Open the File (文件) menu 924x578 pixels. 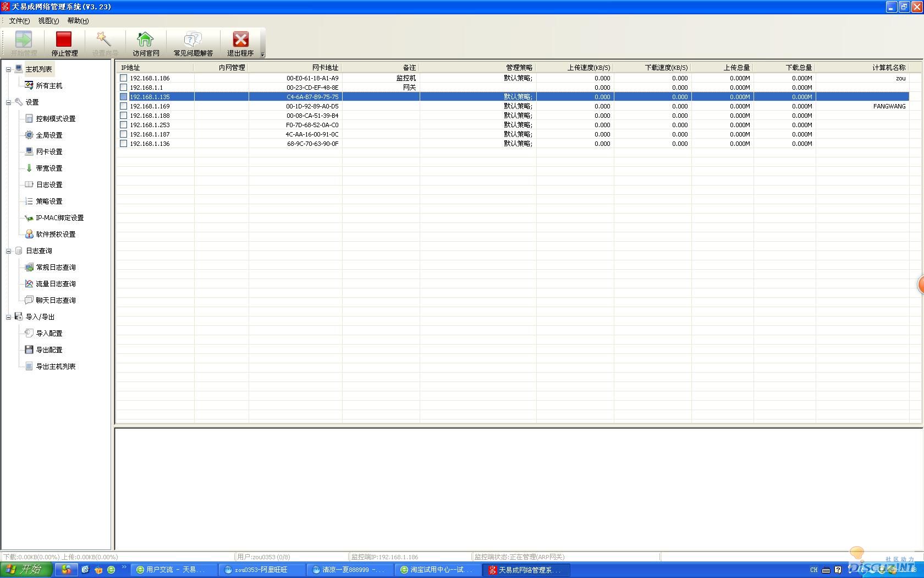click(x=19, y=21)
